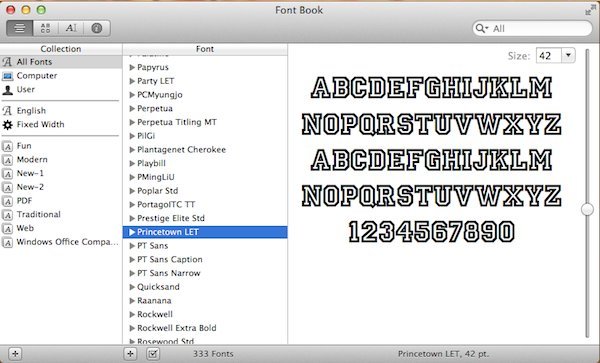Image resolution: width=600 pixels, height=363 pixels.
Task: Click the Collection column header
Action: [x=61, y=49]
